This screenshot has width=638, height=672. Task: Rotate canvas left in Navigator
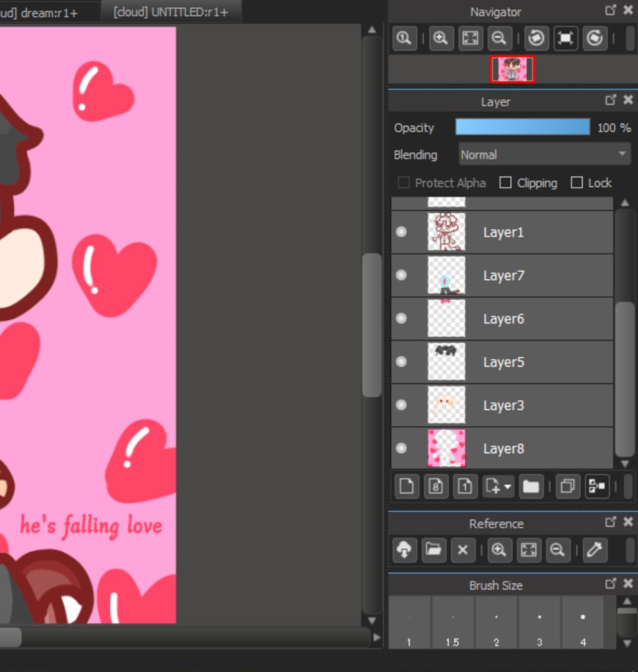pos(536,39)
